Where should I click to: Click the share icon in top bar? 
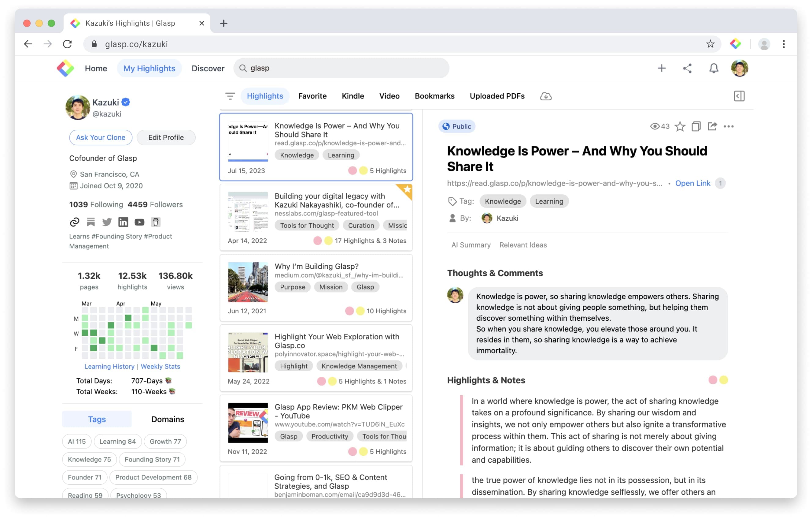pos(687,68)
